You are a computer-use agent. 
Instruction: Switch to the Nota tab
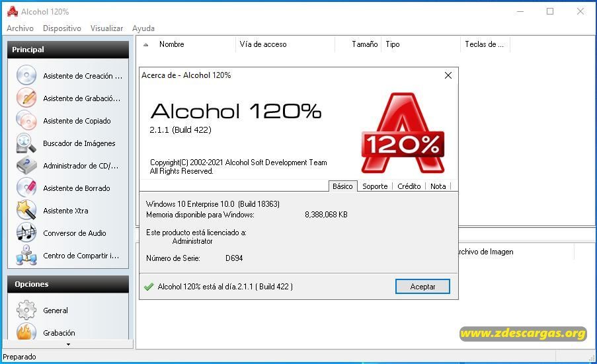pos(438,186)
